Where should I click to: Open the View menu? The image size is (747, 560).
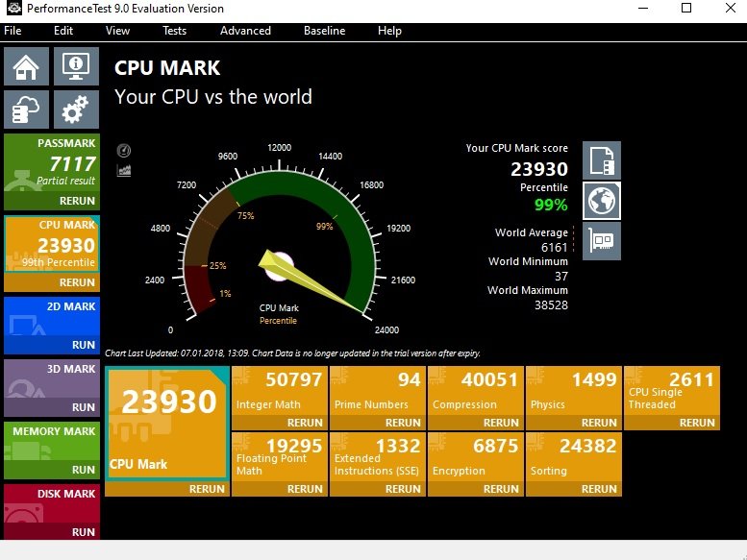(x=117, y=31)
